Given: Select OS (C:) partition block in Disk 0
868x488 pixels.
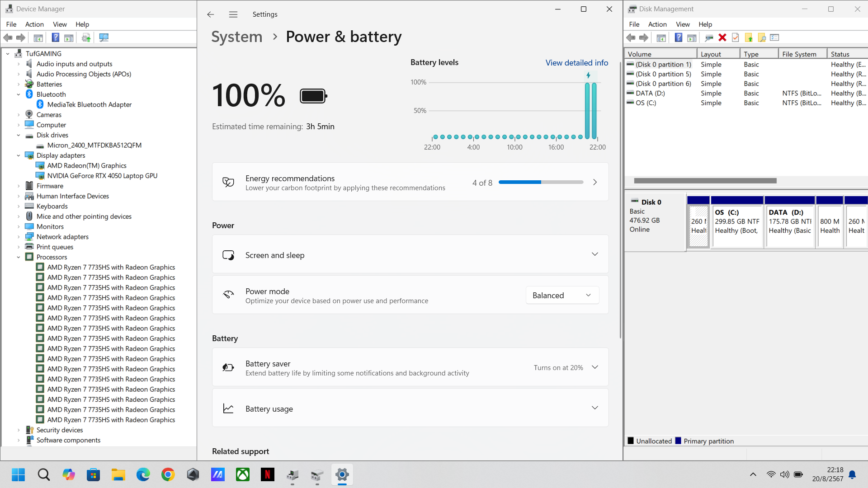Looking at the screenshot, I should 737,221.
